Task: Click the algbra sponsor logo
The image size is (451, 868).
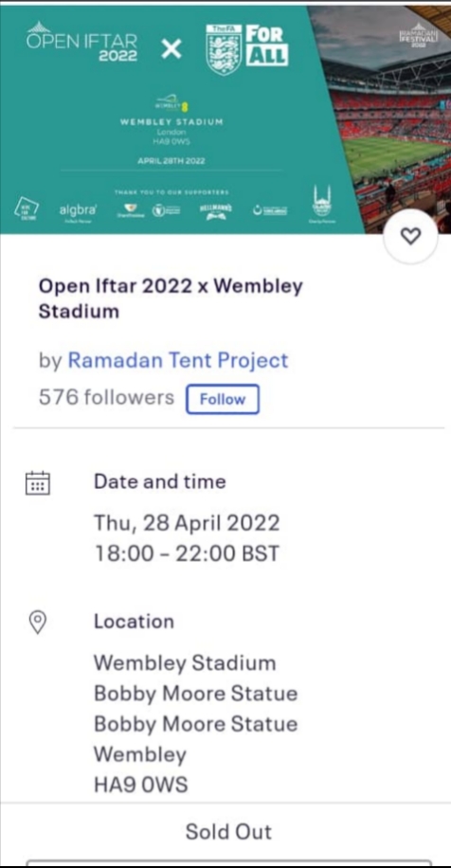Action: pos(78,212)
